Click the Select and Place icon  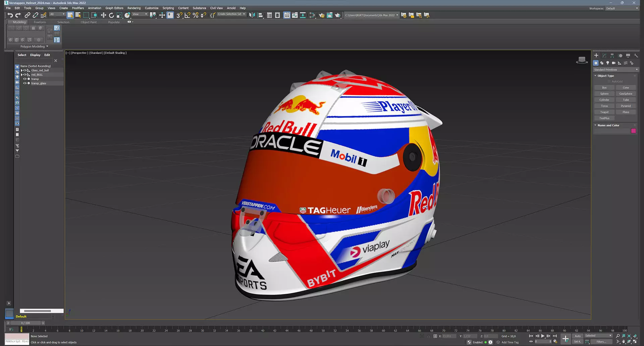click(x=127, y=15)
